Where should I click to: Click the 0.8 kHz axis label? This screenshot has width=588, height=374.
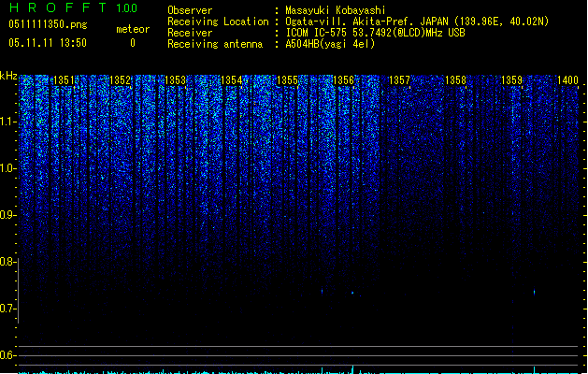click(x=8, y=262)
